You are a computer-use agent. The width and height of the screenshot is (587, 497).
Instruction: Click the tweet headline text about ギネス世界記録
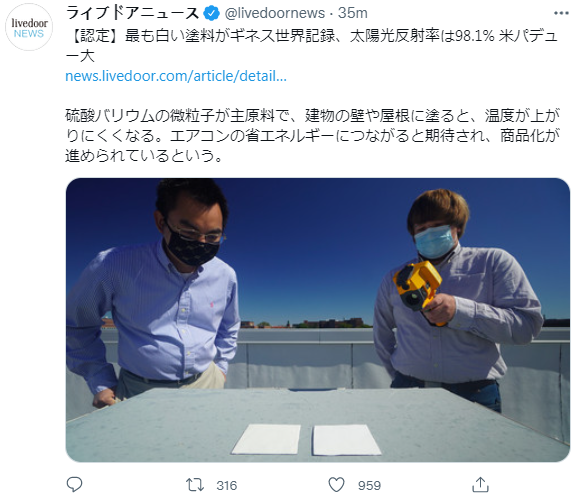pyautogui.click(x=311, y=46)
